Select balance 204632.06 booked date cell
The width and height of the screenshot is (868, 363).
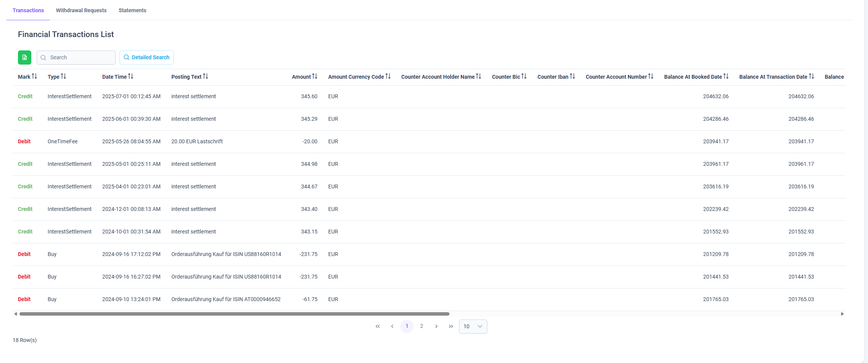(x=716, y=96)
